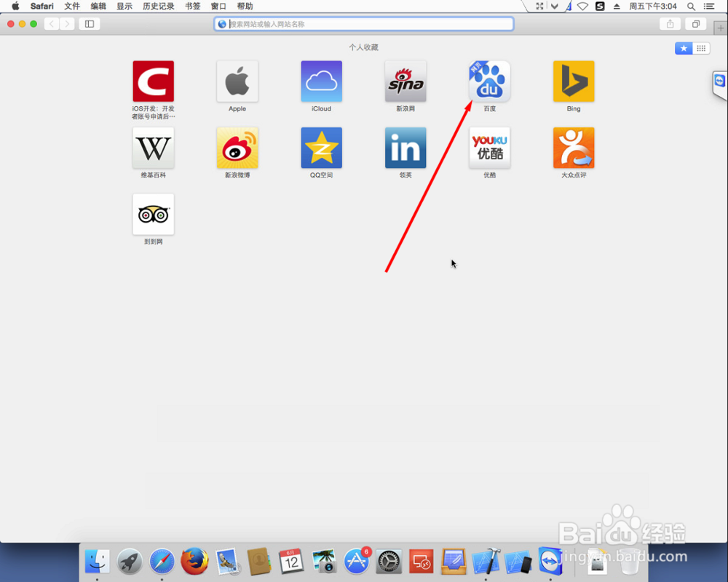Click the Share toolbar button

pos(670,24)
